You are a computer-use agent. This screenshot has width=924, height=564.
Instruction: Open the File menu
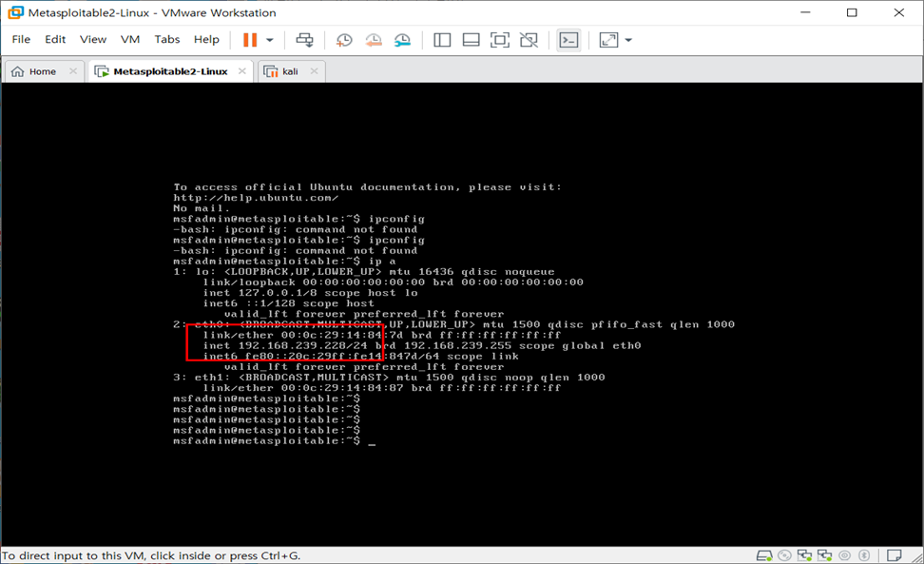point(21,40)
